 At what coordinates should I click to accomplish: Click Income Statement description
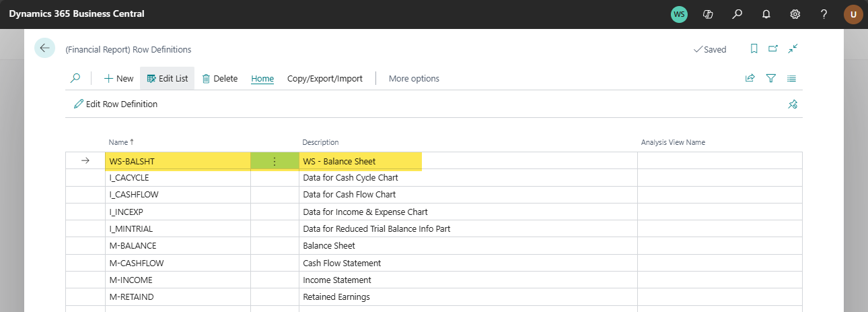tap(337, 280)
